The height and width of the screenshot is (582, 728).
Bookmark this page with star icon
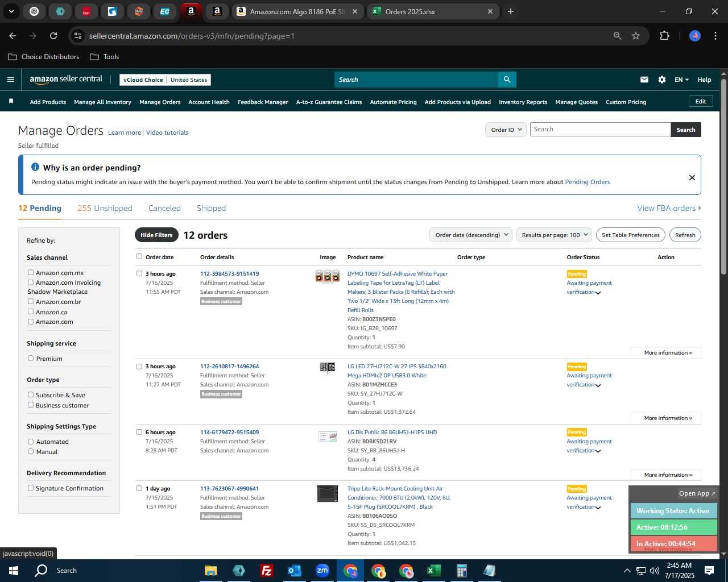click(636, 36)
